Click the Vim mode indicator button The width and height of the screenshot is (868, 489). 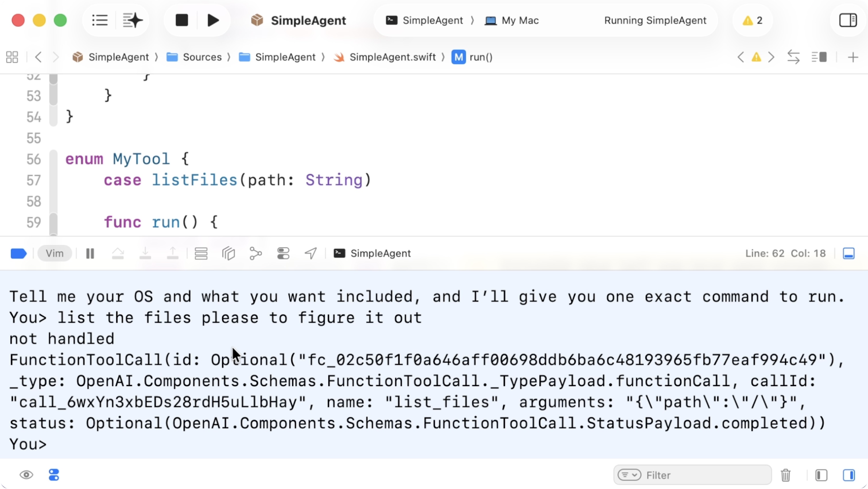click(x=55, y=254)
